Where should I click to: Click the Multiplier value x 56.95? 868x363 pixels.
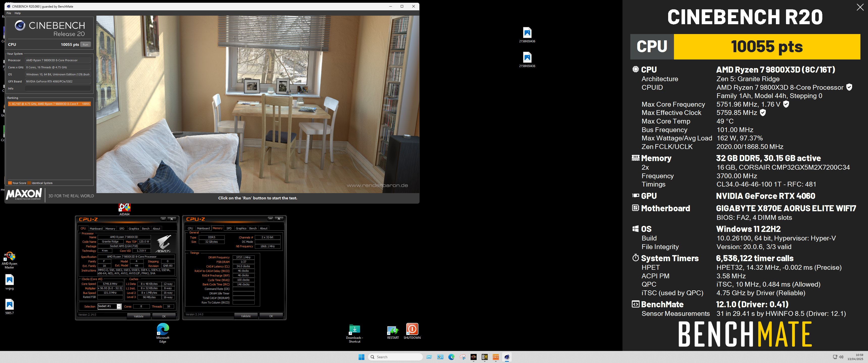(110, 288)
